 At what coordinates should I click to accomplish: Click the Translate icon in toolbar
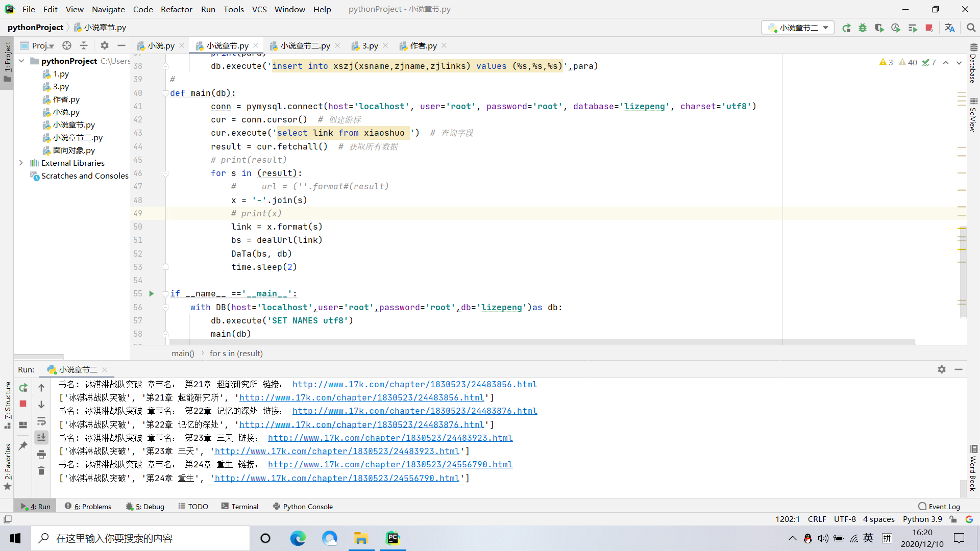coord(949,28)
